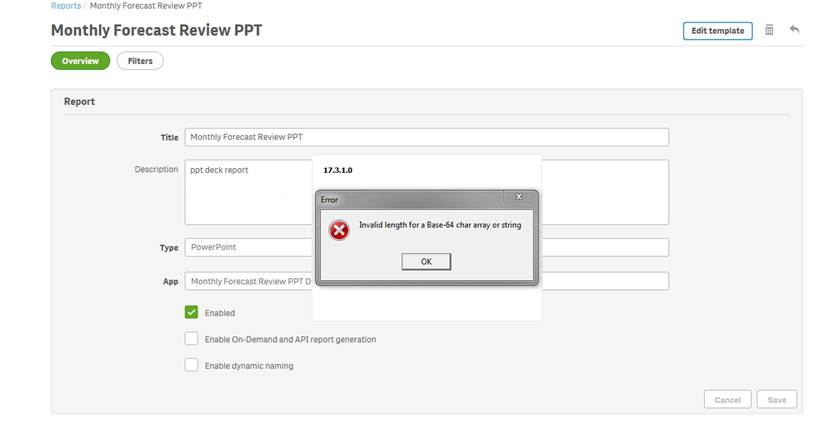This screenshot has width=840, height=436.
Task: Enable On-Demand and API report generation
Action: tap(191, 339)
